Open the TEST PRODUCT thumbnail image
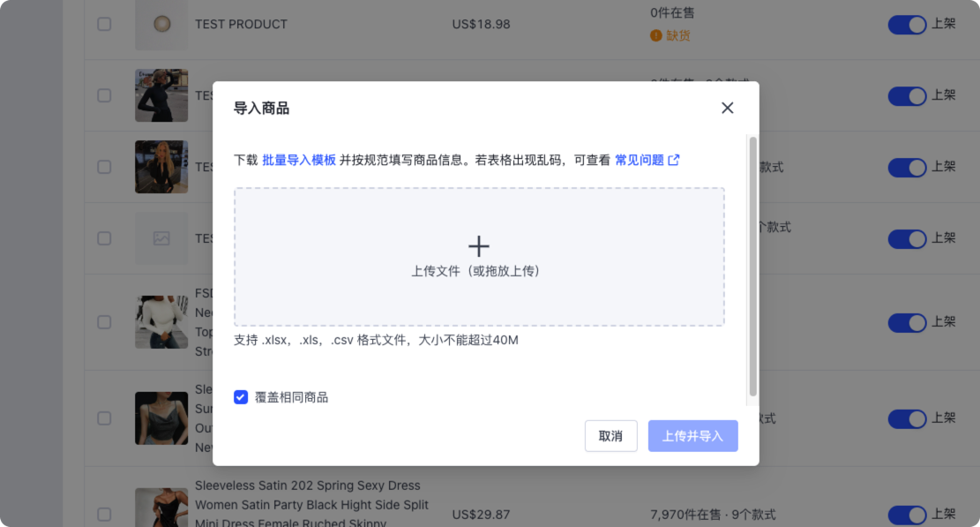The width and height of the screenshot is (980, 527). click(x=161, y=25)
